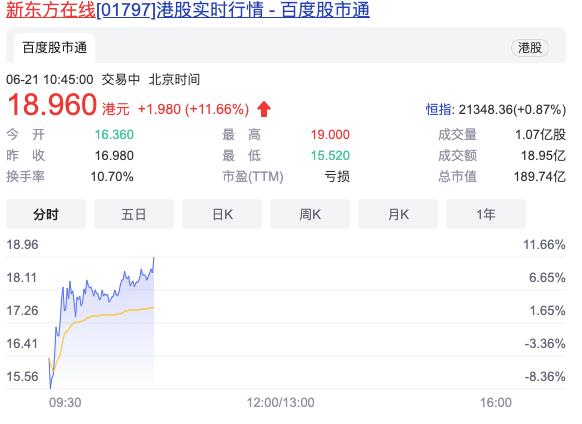This screenshot has height=424, width=582.
Task: Click the 6.65% percentage axis label
Action: tap(547, 278)
